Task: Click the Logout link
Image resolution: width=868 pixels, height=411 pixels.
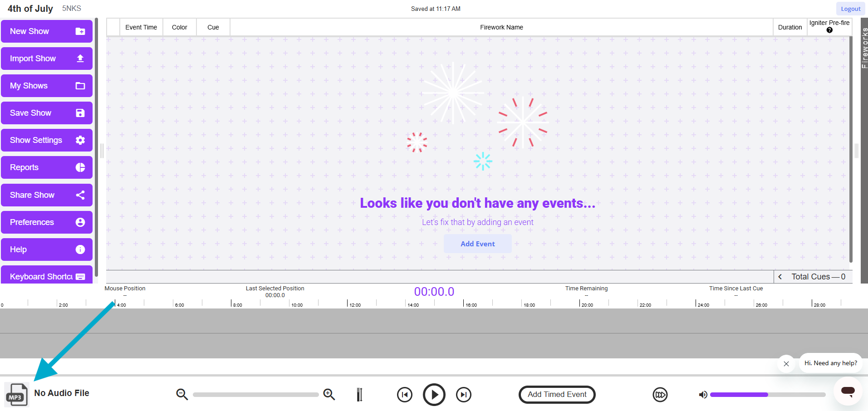Action: (x=850, y=9)
